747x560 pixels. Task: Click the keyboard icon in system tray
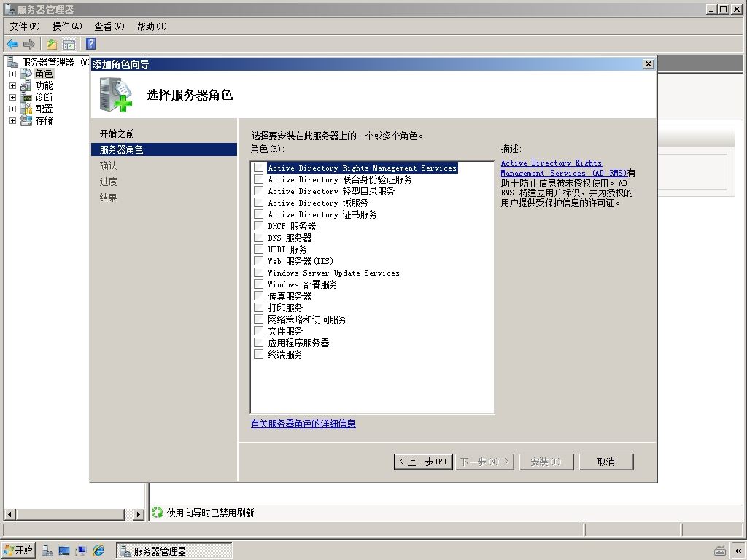pos(720,551)
